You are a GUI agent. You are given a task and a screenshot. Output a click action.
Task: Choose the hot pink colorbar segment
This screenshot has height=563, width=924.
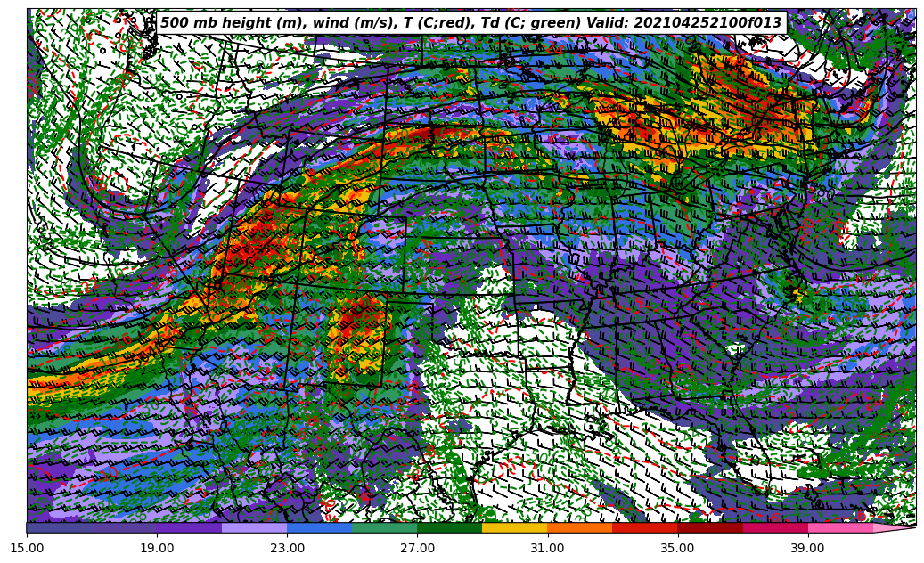(x=839, y=527)
